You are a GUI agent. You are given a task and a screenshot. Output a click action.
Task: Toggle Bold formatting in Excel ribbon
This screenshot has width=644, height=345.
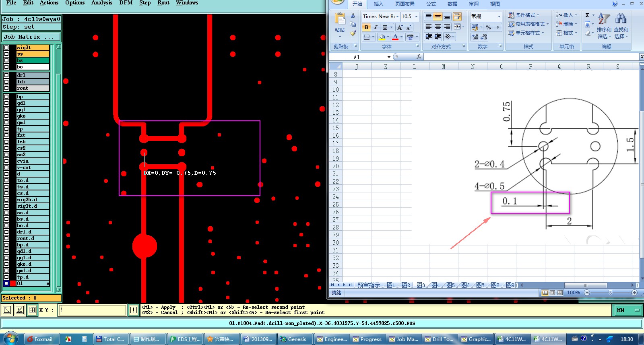[x=366, y=27]
